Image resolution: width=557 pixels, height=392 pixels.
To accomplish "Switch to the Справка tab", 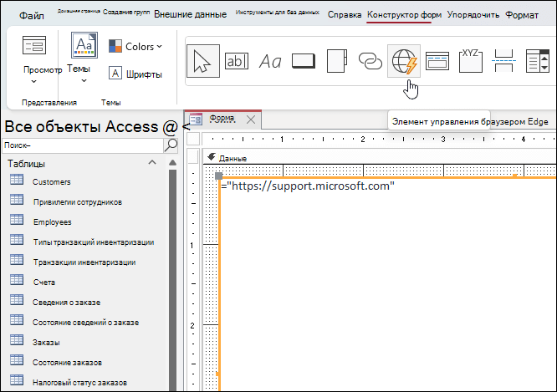I will [x=345, y=15].
